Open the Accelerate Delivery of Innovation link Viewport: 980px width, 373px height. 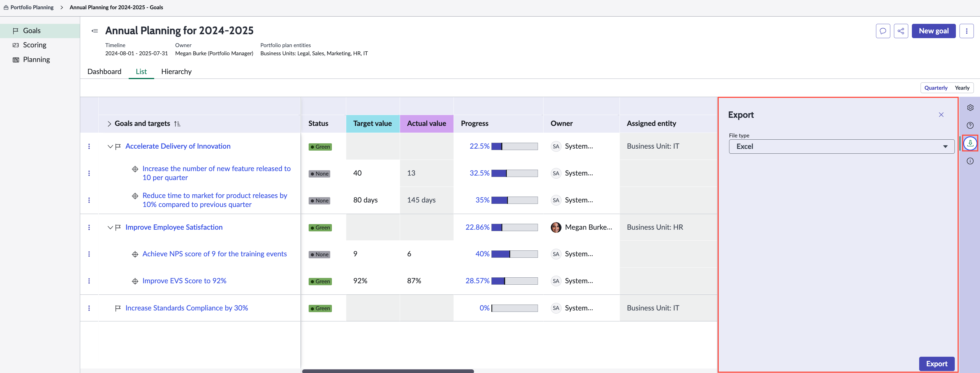[178, 146]
